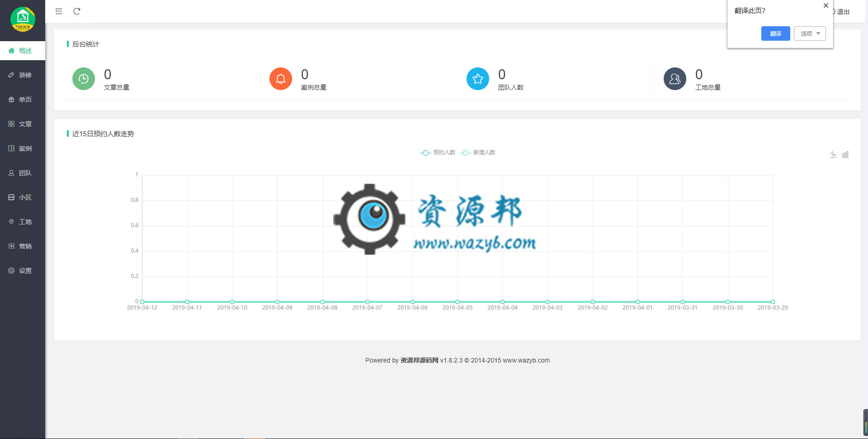Open the 装修 menu item

[23, 75]
